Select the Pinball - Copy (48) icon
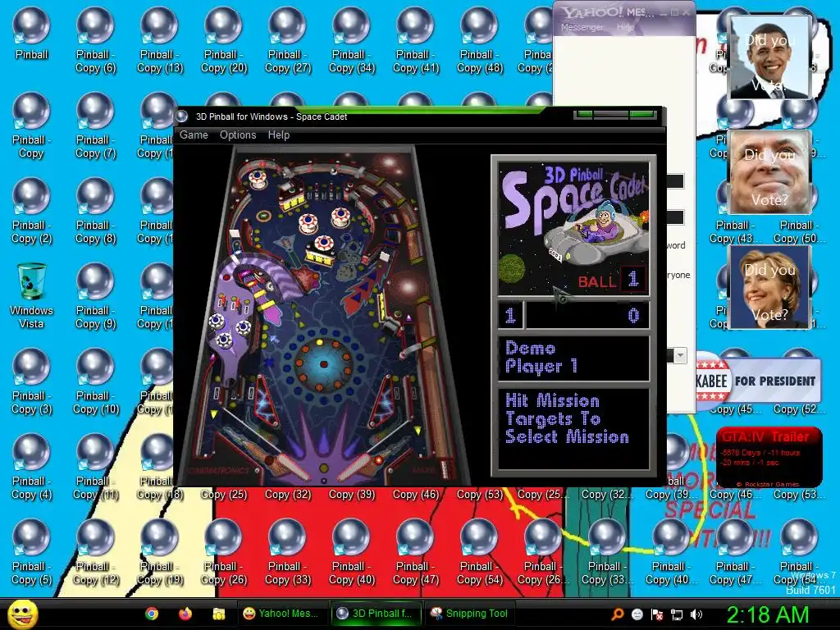This screenshot has width=840, height=630. [x=479, y=41]
